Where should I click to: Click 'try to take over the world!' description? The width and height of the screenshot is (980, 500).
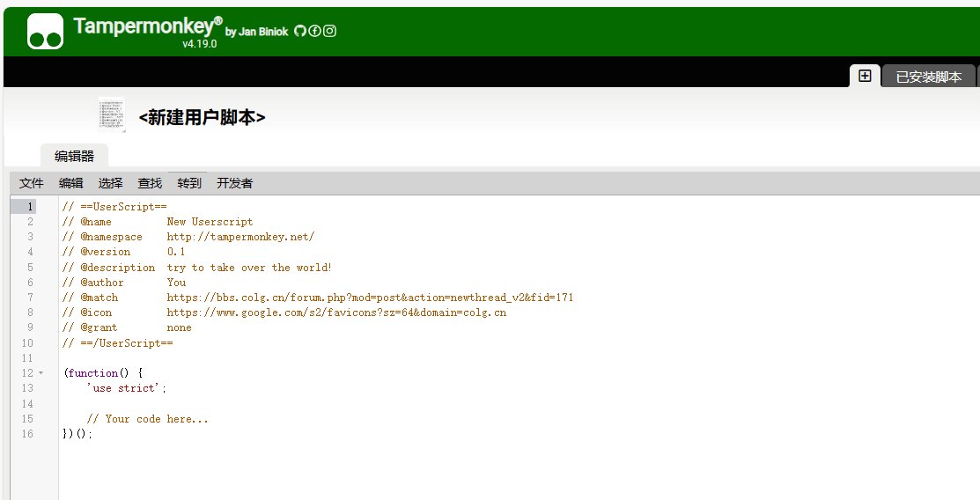tap(249, 267)
